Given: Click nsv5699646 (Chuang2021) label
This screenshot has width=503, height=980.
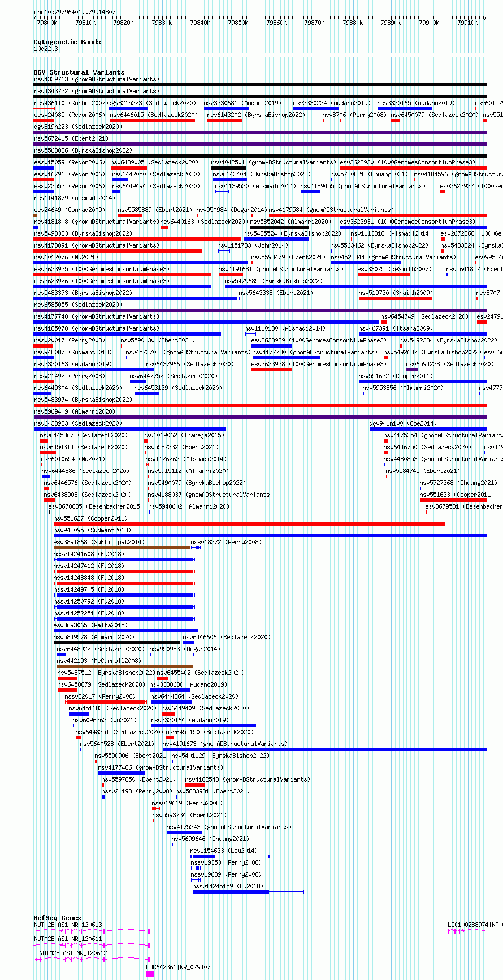Looking at the screenshot, I should coord(210,839).
